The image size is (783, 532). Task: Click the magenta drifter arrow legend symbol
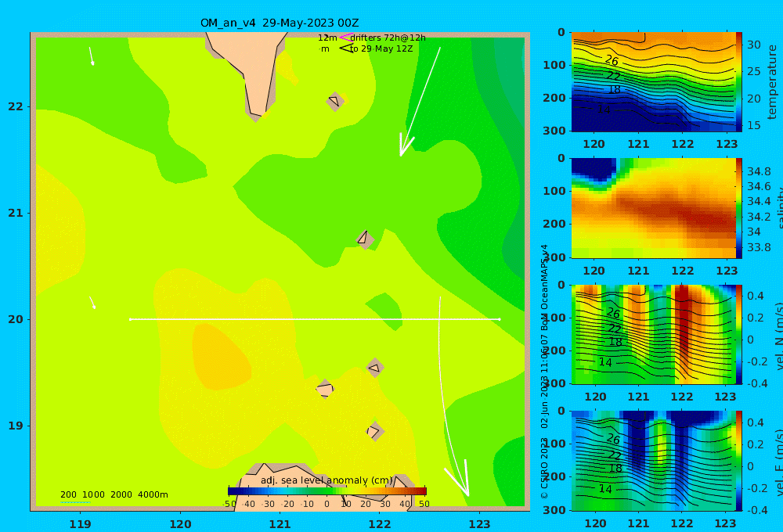[x=346, y=38]
